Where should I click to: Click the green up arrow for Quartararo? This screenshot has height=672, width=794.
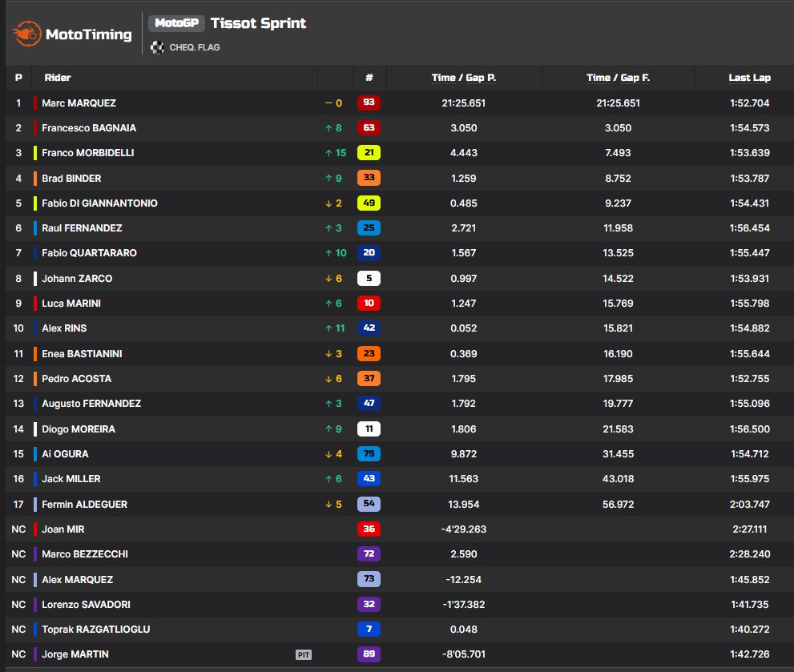(x=328, y=253)
